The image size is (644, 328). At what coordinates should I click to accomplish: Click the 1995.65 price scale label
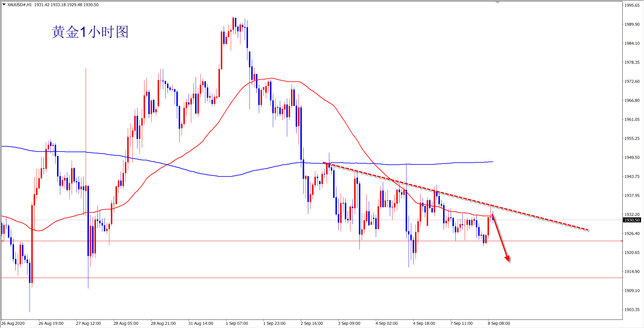tap(632, 5)
